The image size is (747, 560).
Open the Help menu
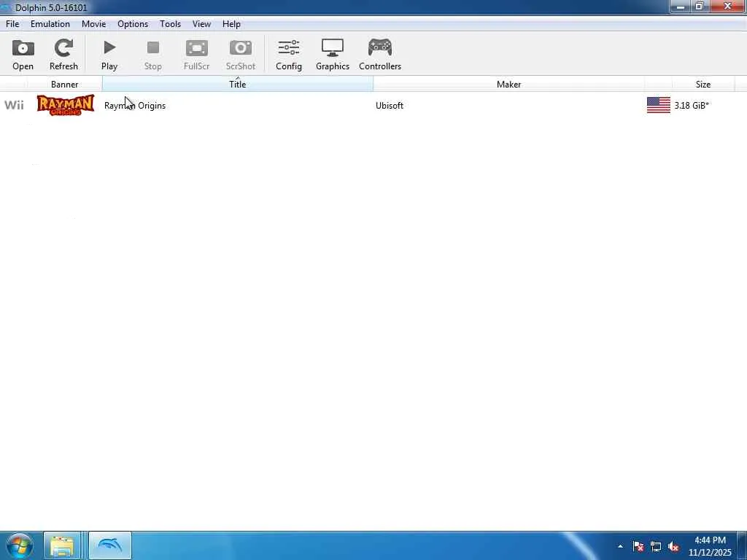point(231,24)
